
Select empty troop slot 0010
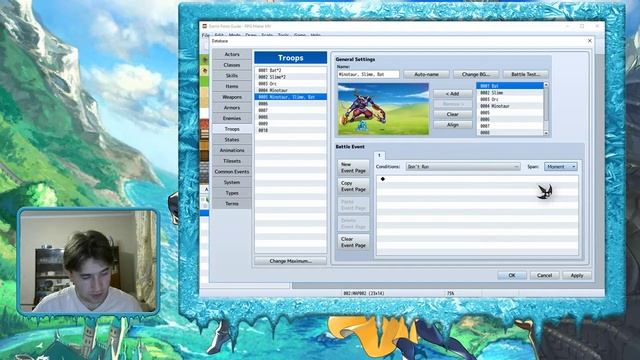coord(290,130)
